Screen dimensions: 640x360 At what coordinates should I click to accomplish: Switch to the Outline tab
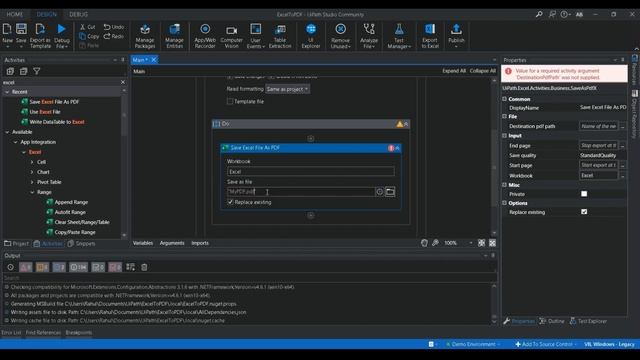pos(552,321)
